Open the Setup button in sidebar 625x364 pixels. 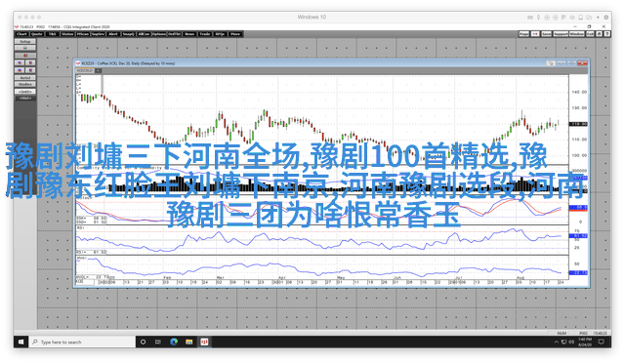25,41
